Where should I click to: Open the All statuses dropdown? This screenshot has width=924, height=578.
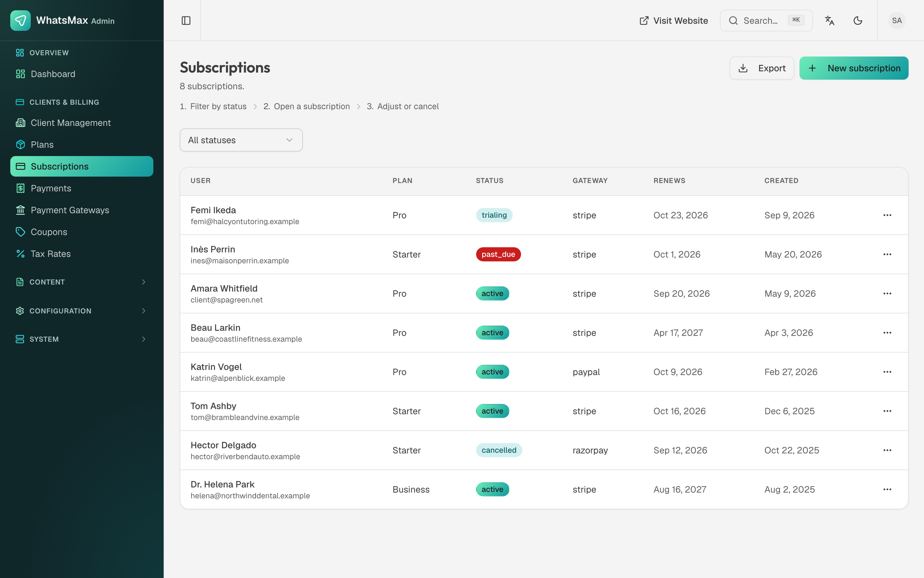[241, 140]
